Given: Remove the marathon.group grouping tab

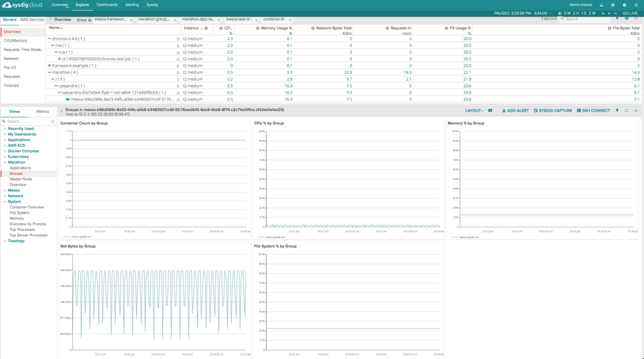Looking at the screenshot, I should [175, 20].
